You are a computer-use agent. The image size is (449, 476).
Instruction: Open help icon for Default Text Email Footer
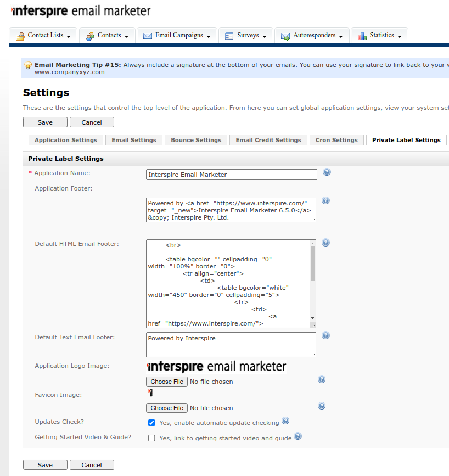325,335
